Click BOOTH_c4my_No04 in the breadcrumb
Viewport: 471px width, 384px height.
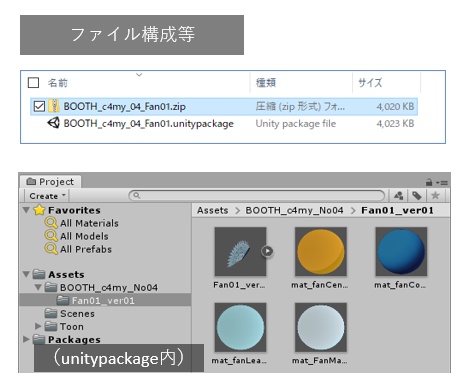[294, 210]
